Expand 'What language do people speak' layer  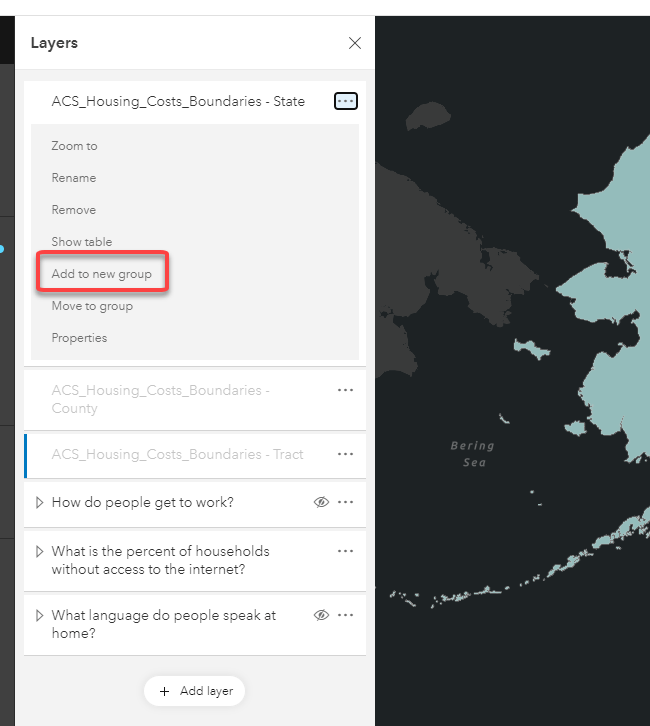tap(39, 615)
